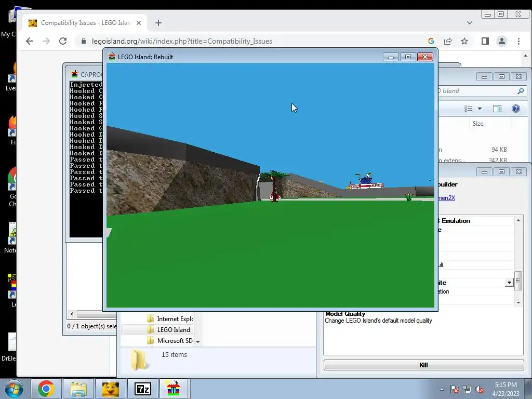This screenshot has height=399, width=532.
Task: Open a new Chrome tab
Action: click(x=158, y=23)
